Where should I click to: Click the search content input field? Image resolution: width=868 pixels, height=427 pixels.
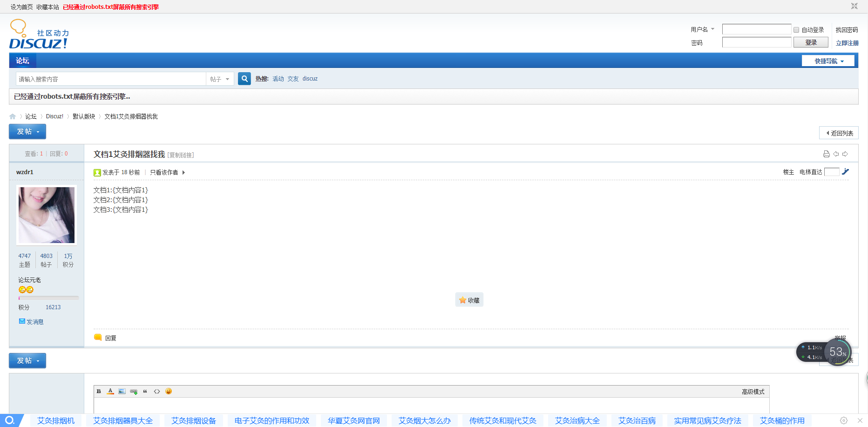point(111,79)
